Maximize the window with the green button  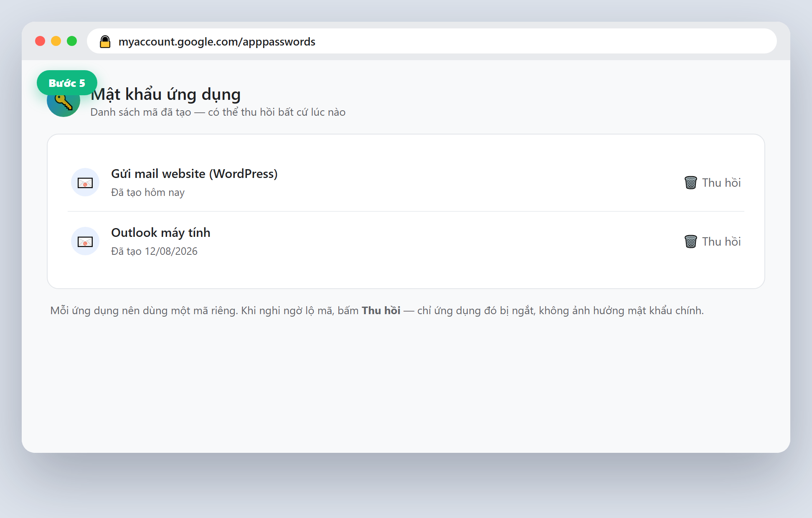tap(72, 41)
